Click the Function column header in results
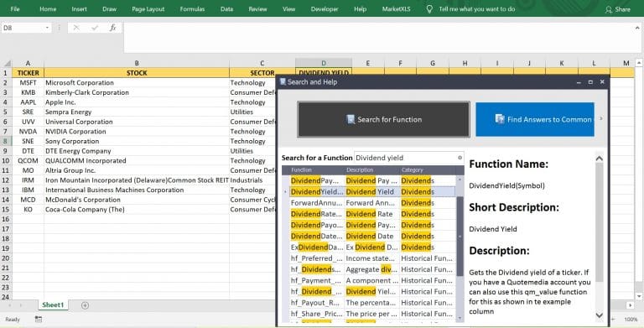 click(317, 169)
